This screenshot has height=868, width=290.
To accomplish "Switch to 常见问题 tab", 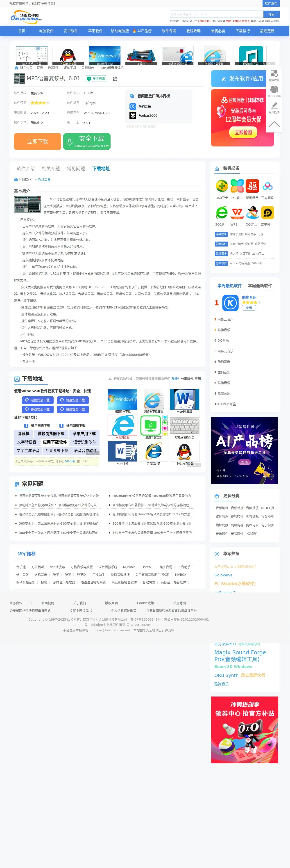I will (x=76, y=169).
